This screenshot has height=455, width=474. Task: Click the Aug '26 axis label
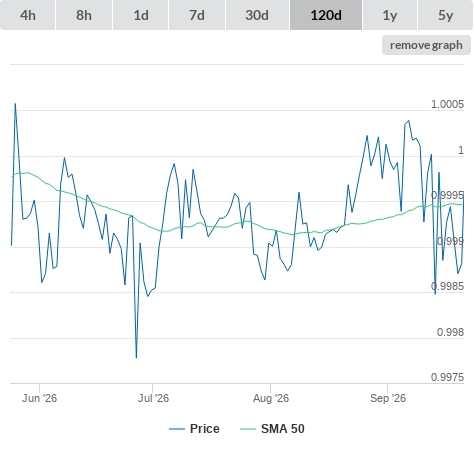tap(271, 398)
